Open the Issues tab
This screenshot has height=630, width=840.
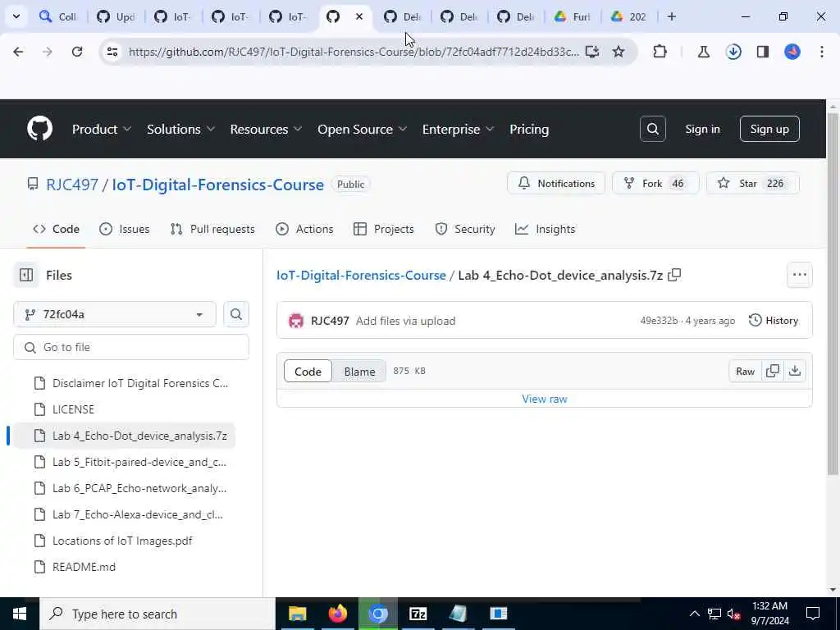[125, 230]
